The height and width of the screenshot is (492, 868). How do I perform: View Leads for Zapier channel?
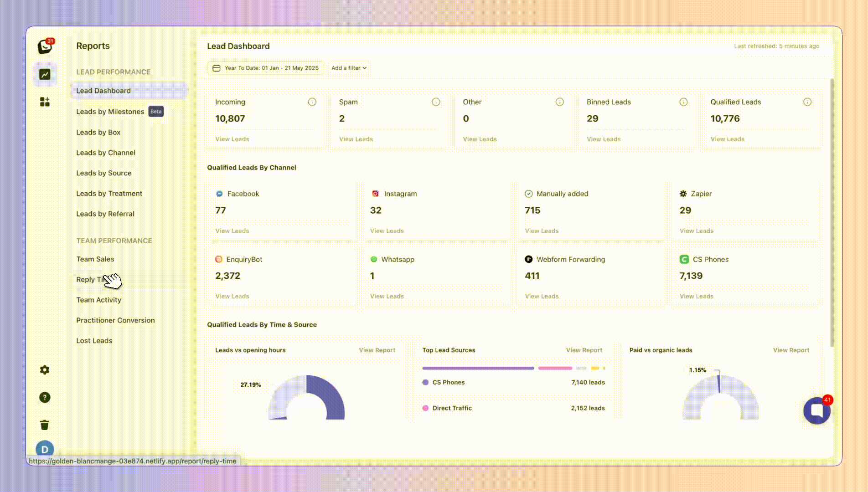pyautogui.click(x=697, y=231)
